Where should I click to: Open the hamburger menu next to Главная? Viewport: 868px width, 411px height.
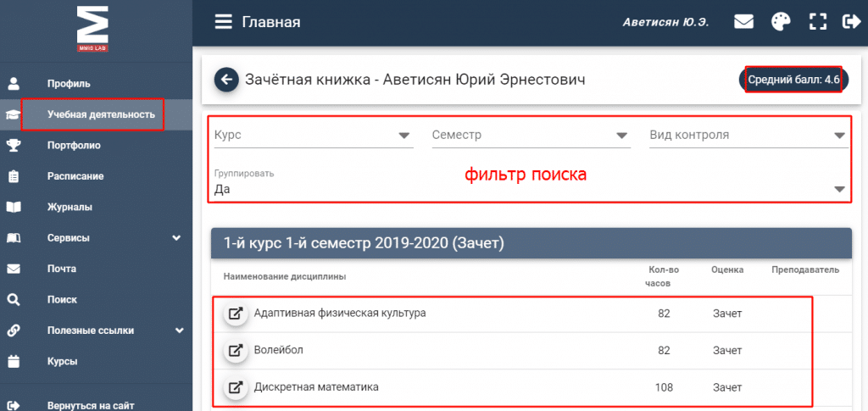223,22
